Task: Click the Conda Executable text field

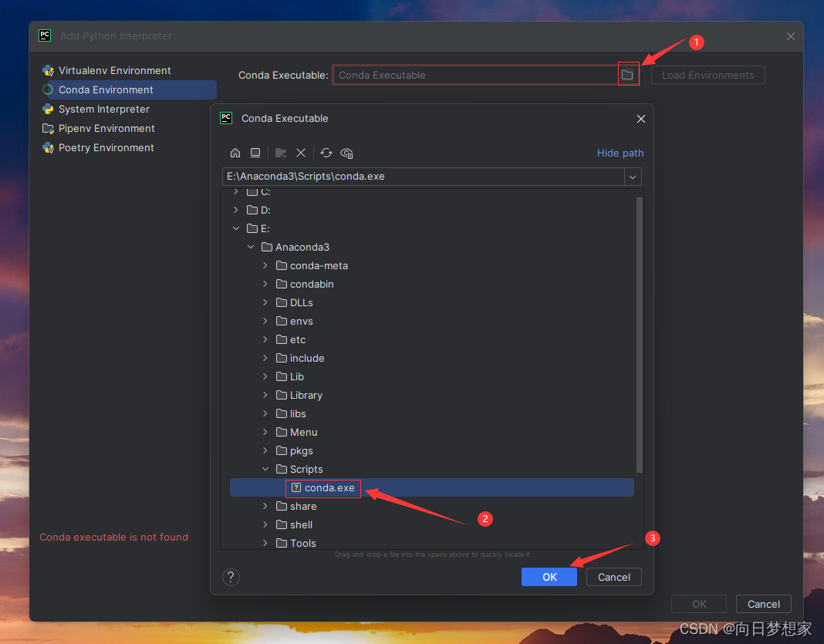Action: tap(475, 75)
